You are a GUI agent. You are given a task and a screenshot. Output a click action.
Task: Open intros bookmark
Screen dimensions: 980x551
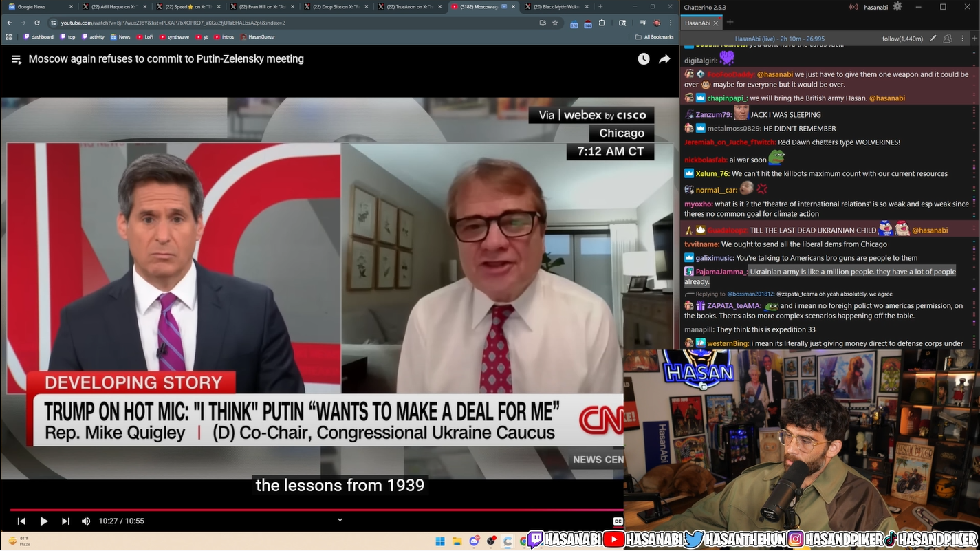click(x=224, y=37)
